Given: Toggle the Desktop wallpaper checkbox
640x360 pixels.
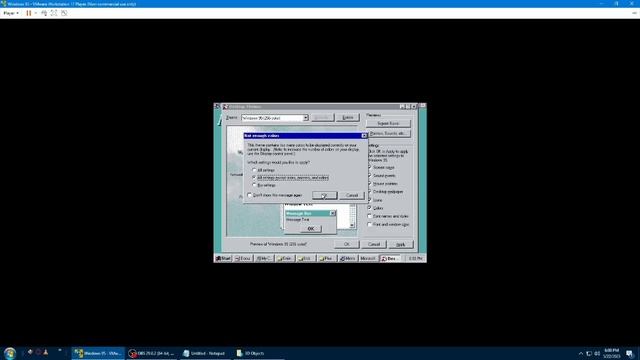Looking at the screenshot, I should (369, 192).
